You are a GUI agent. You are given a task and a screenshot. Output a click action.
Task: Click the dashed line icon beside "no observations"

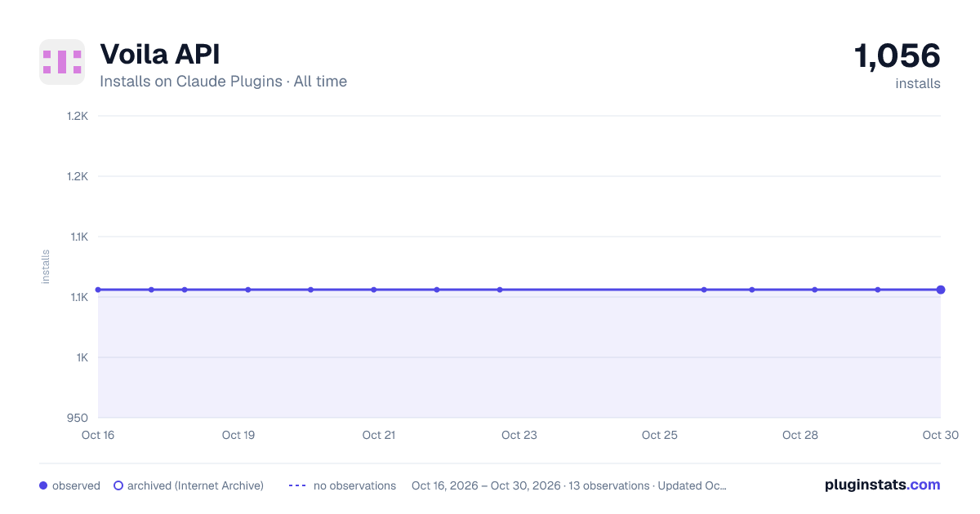pos(297,485)
